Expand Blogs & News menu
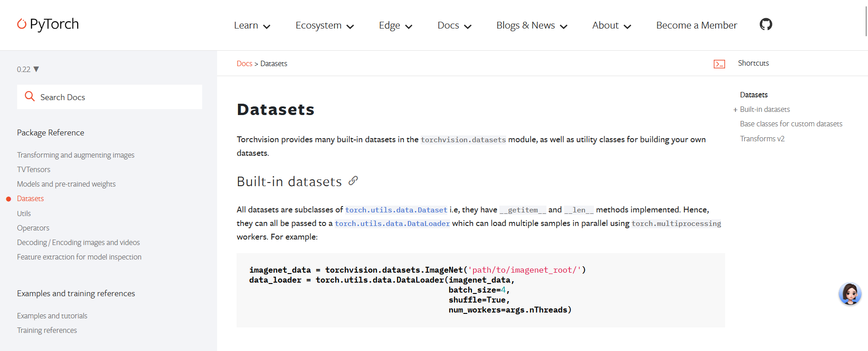 (531, 25)
